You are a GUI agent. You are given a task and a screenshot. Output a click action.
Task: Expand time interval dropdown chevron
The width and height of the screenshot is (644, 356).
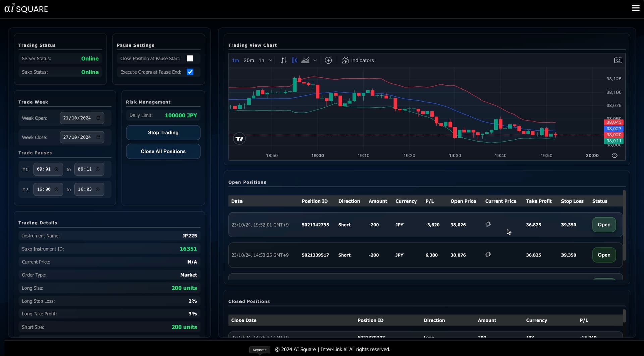[271, 60]
